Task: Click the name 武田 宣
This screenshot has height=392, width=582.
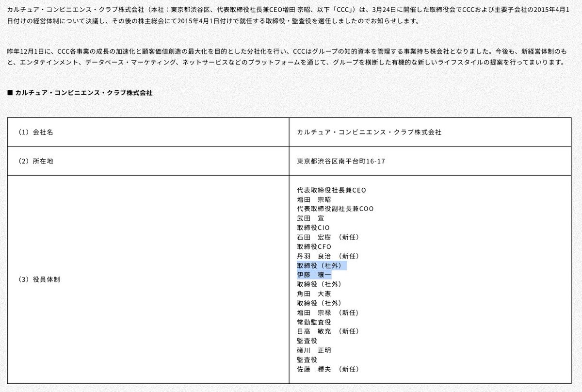Action: click(x=310, y=218)
